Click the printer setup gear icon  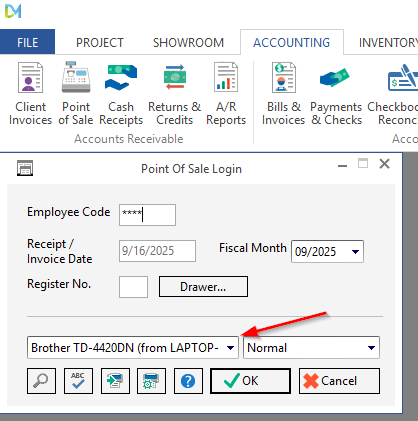coord(151,381)
